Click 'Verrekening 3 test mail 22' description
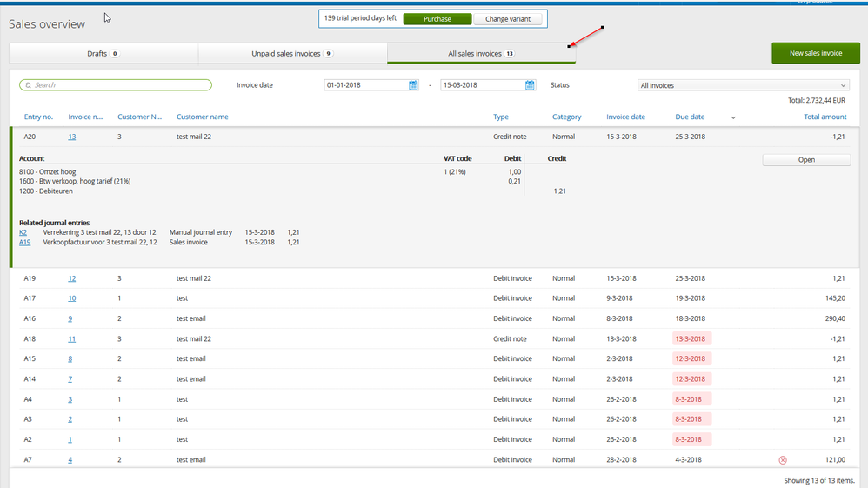 point(100,232)
